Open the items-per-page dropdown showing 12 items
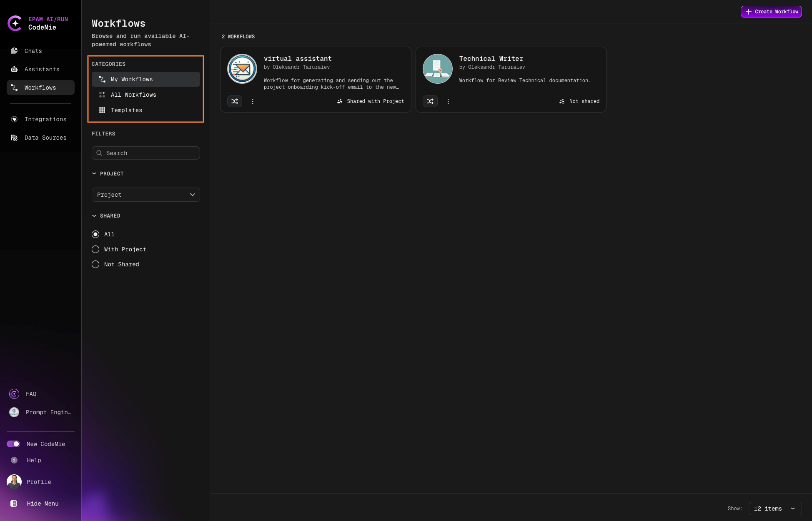 click(x=774, y=508)
